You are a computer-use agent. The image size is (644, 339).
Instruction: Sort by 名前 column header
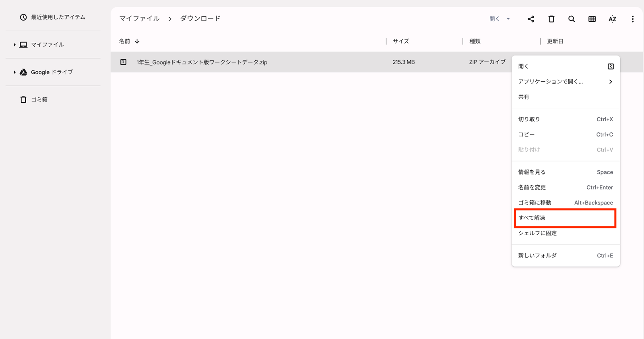click(125, 41)
